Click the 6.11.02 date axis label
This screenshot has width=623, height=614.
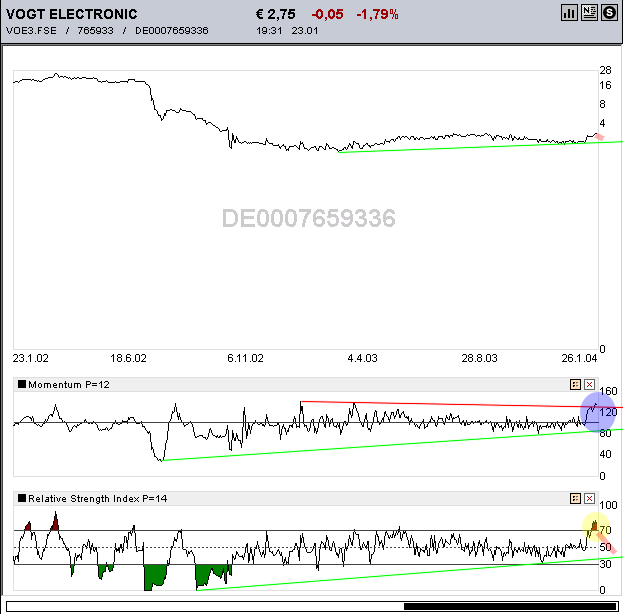245,358
